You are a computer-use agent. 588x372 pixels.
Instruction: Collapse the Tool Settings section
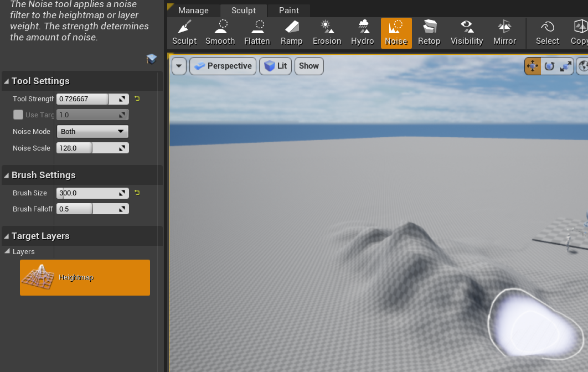click(x=7, y=81)
